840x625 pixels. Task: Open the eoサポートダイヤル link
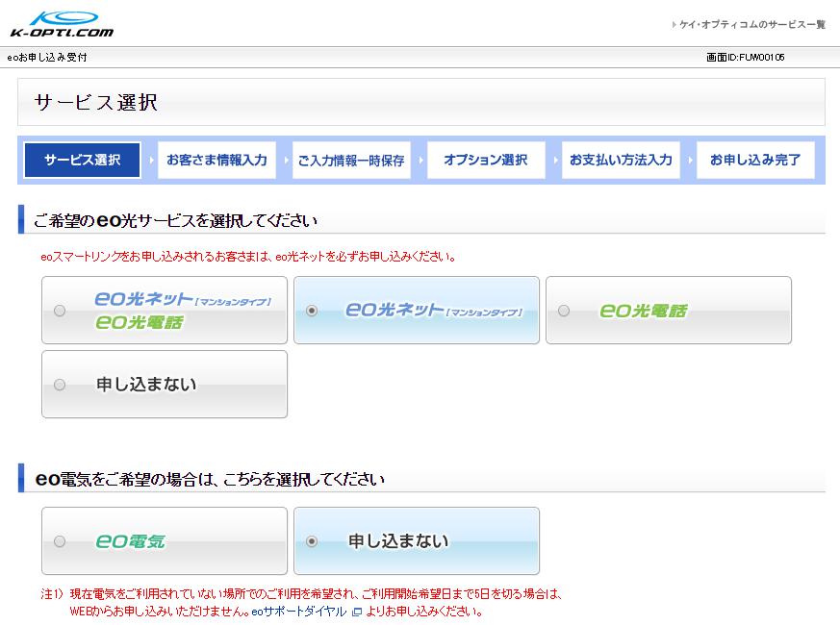point(298,612)
